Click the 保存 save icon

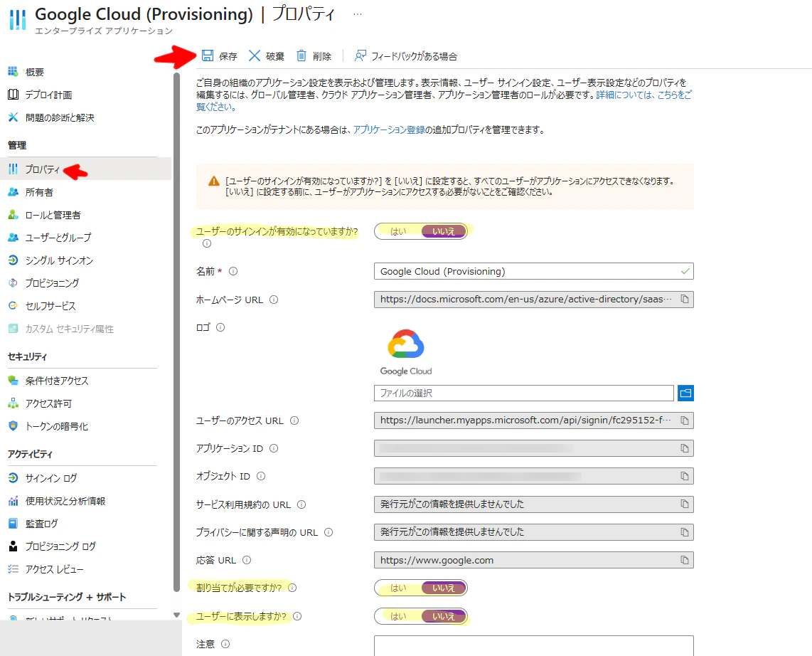click(208, 56)
